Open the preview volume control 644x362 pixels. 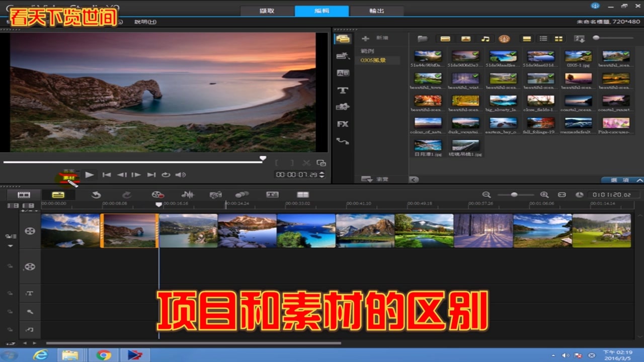pos(181,175)
